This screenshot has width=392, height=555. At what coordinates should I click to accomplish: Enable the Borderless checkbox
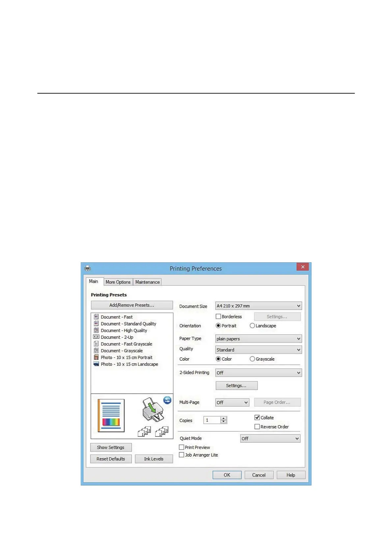click(x=218, y=316)
